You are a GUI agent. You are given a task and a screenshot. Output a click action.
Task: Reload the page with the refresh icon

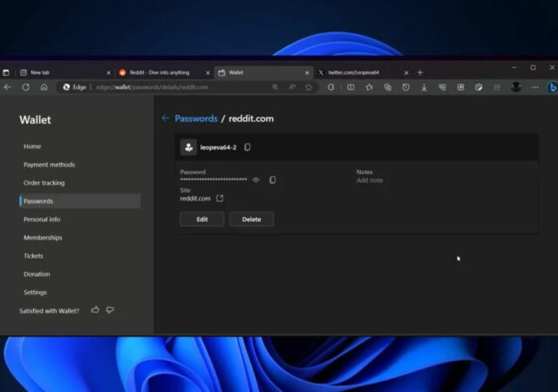tap(25, 87)
